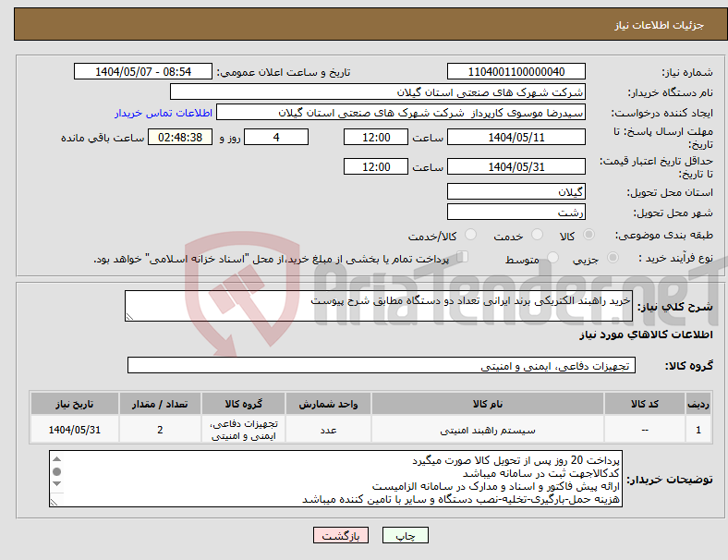Click the -- item code cell
The image size is (728, 560).
[645, 430]
